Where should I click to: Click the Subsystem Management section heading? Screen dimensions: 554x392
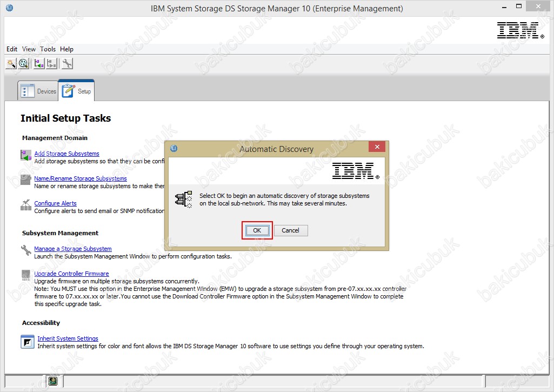(60, 233)
